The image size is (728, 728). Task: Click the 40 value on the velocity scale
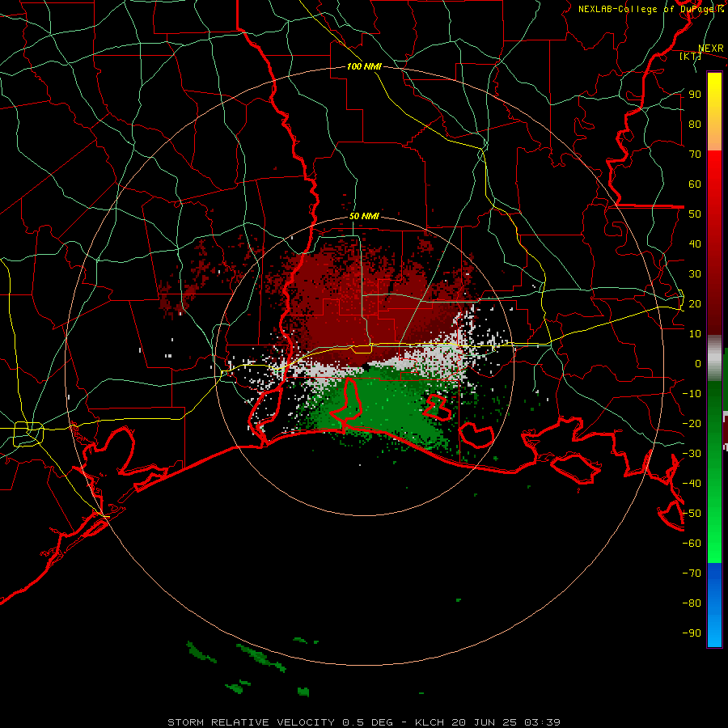tap(695, 244)
